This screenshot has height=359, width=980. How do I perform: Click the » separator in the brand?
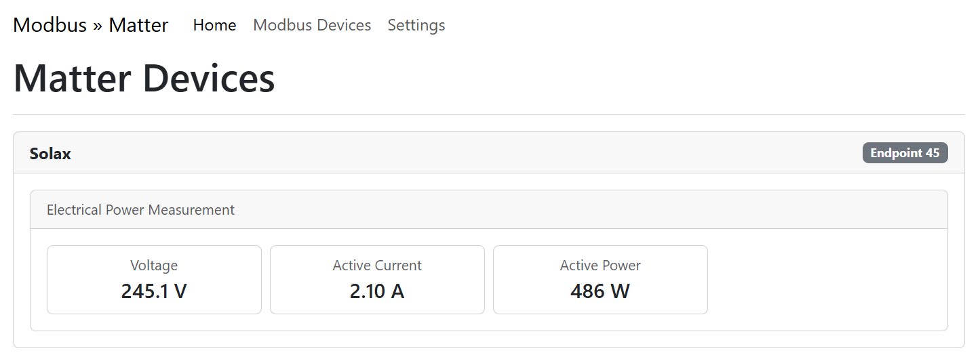click(98, 26)
